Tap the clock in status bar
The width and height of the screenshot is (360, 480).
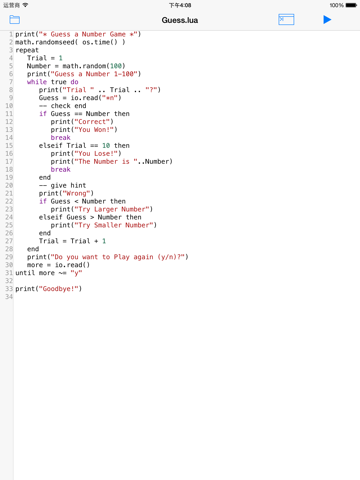tap(180, 5)
